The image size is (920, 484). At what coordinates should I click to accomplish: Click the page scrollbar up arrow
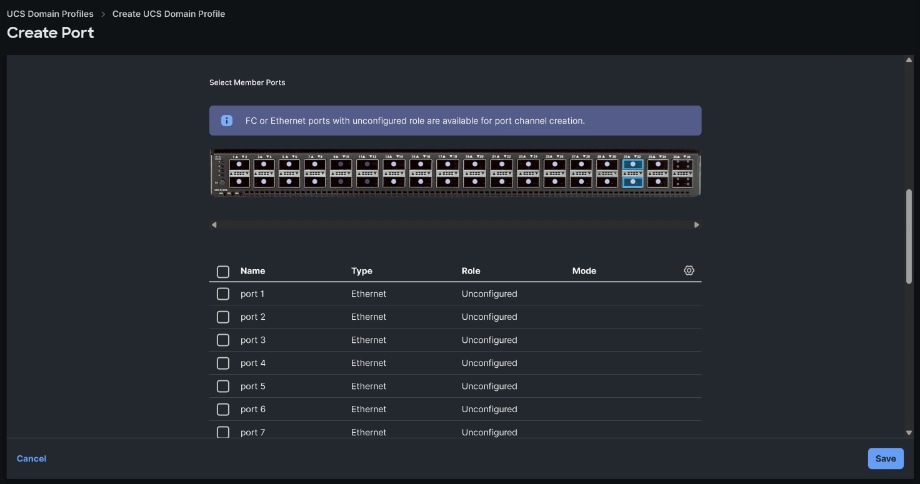coord(909,60)
